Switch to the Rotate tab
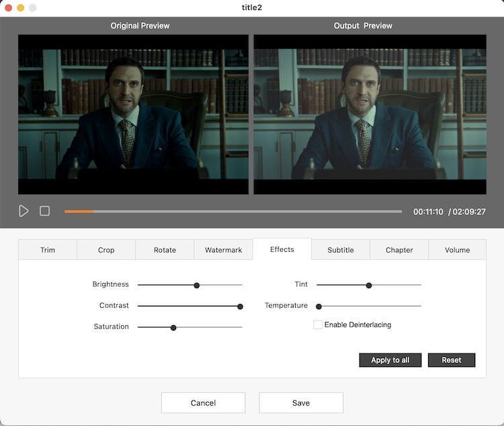504x426 pixels. pos(165,250)
